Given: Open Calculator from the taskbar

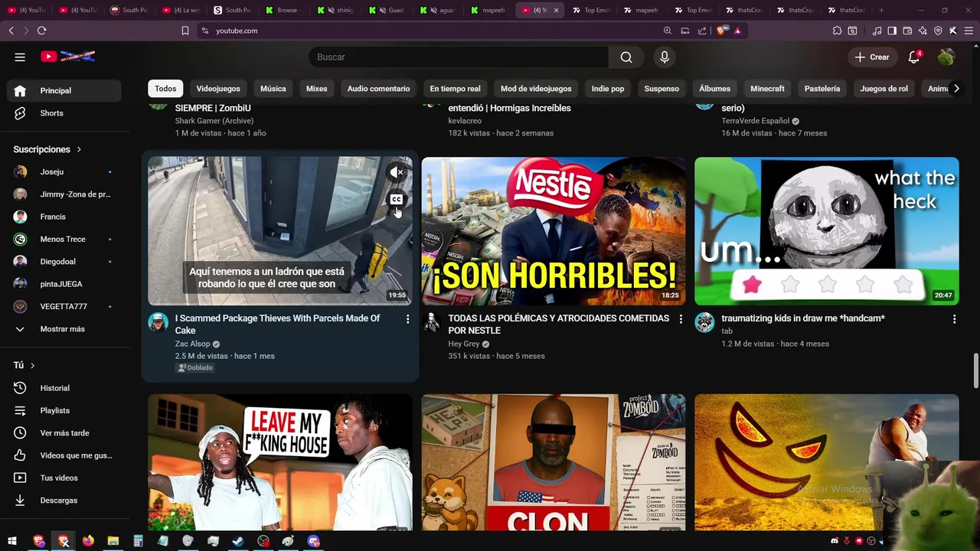Looking at the screenshot, I should click(138, 541).
